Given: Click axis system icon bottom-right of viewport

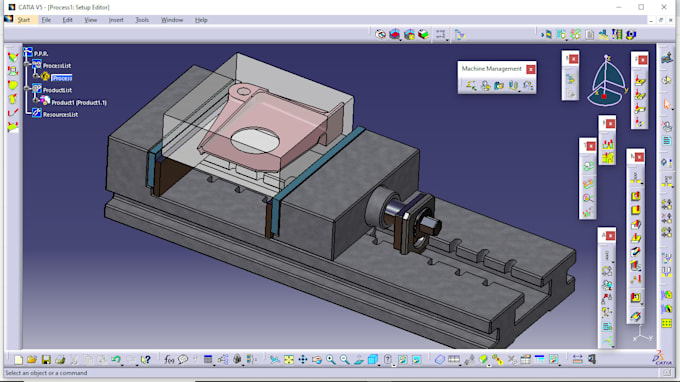Looking at the screenshot, I should pyautogui.click(x=641, y=334).
